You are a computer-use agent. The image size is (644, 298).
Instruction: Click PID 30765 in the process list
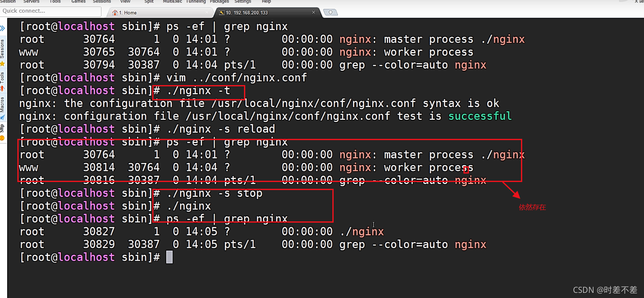point(99,52)
